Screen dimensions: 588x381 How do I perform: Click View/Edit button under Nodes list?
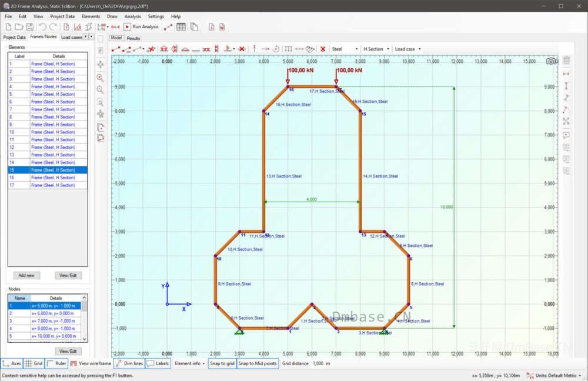pyautogui.click(x=68, y=352)
